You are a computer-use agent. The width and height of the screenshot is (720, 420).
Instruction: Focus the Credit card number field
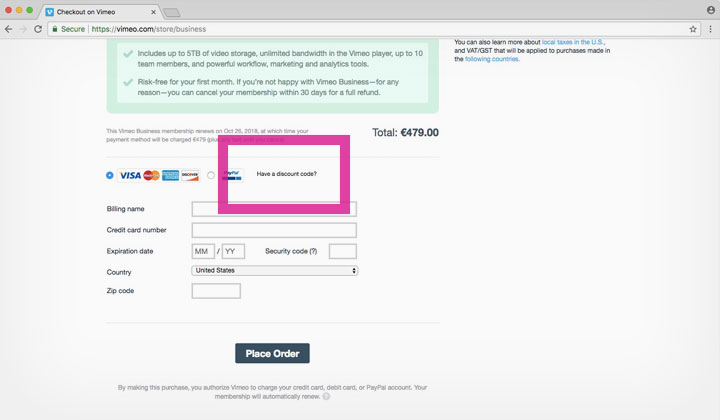pyautogui.click(x=274, y=230)
